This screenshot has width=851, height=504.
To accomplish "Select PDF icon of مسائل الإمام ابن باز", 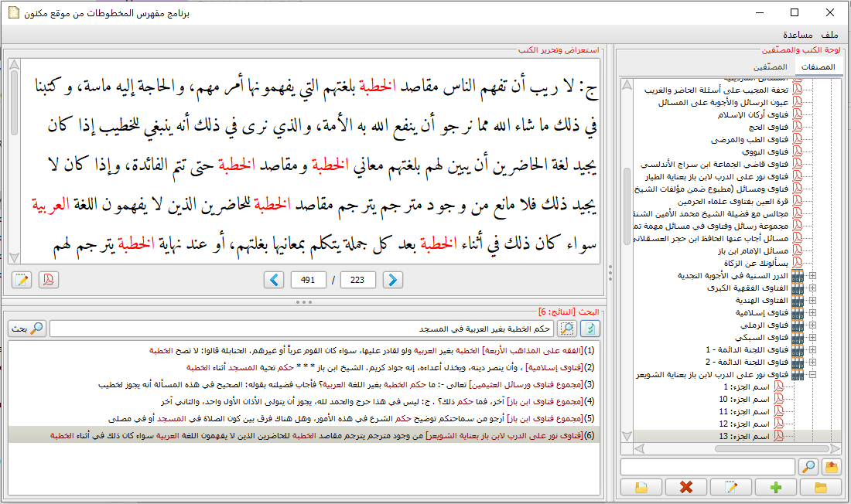I will click(x=798, y=250).
